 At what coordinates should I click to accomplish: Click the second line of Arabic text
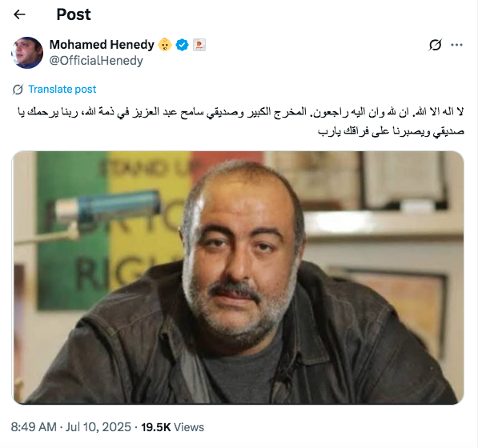pyautogui.click(x=391, y=131)
